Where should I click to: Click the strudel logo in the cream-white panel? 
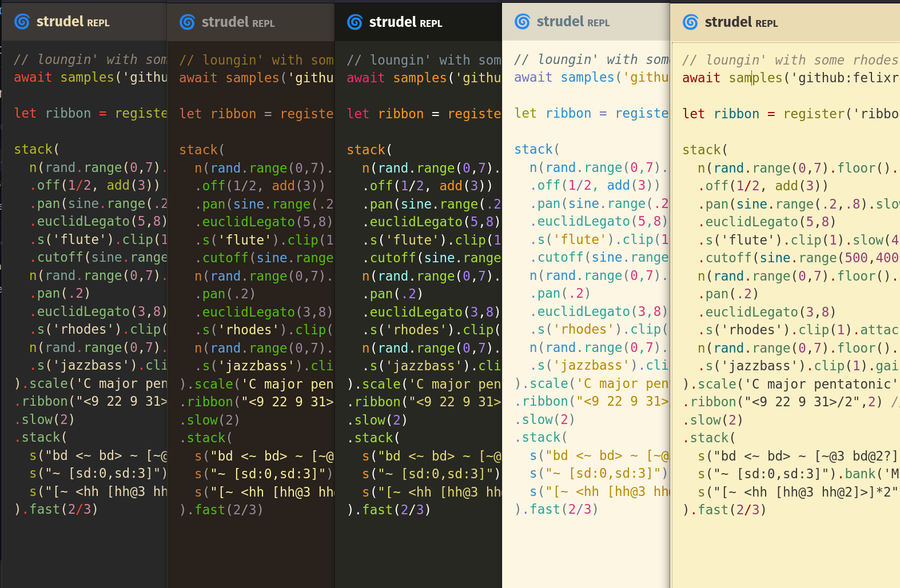522,22
